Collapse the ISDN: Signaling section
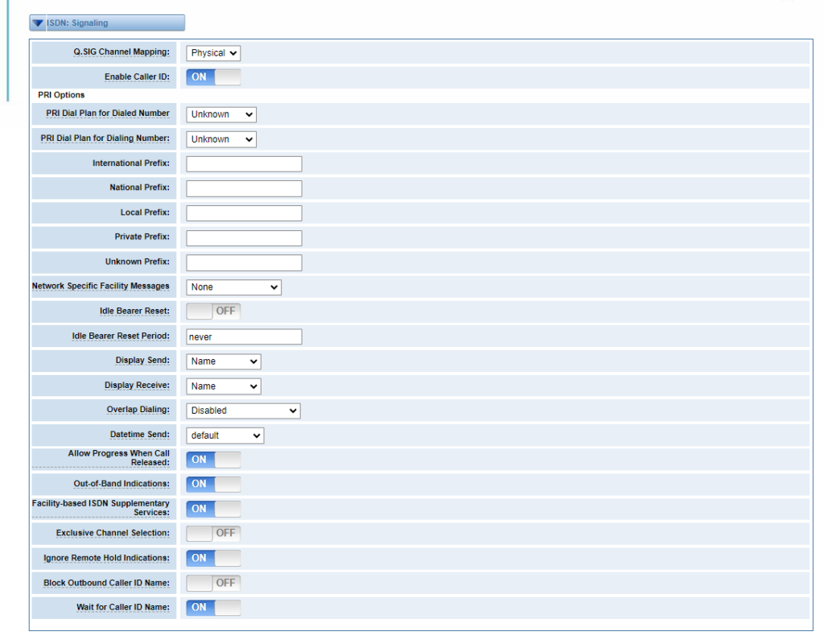The image size is (824, 644). coord(38,23)
